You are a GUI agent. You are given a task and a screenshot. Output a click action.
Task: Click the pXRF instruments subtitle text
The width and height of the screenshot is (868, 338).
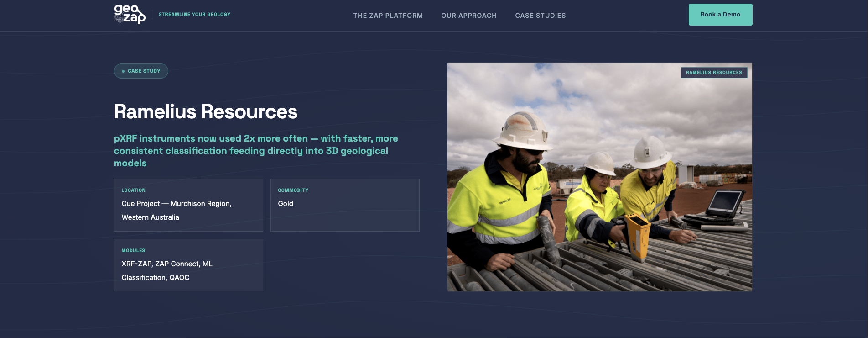pos(256,151)
